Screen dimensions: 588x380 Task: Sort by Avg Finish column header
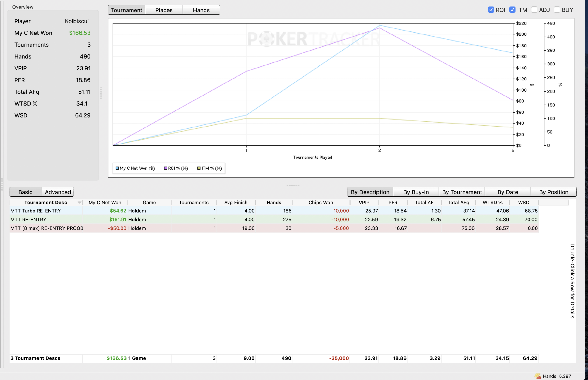click(236, 203)
